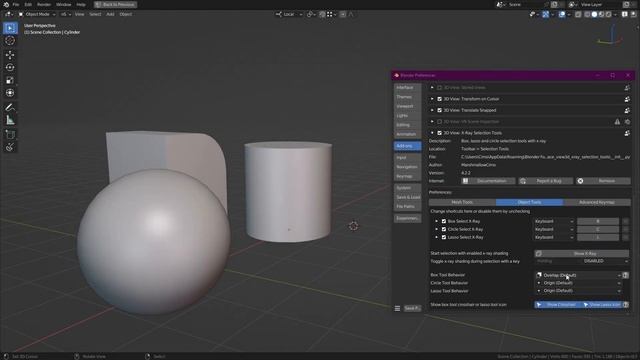
Task: Click community icon on Transform on Cursor row
Action: tap(627, 99)
